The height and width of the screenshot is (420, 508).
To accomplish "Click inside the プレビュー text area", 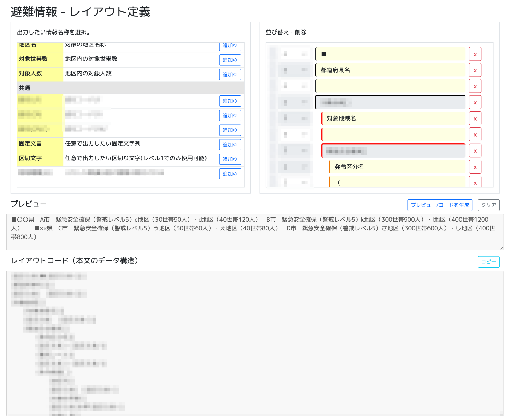I will point(255,232).
